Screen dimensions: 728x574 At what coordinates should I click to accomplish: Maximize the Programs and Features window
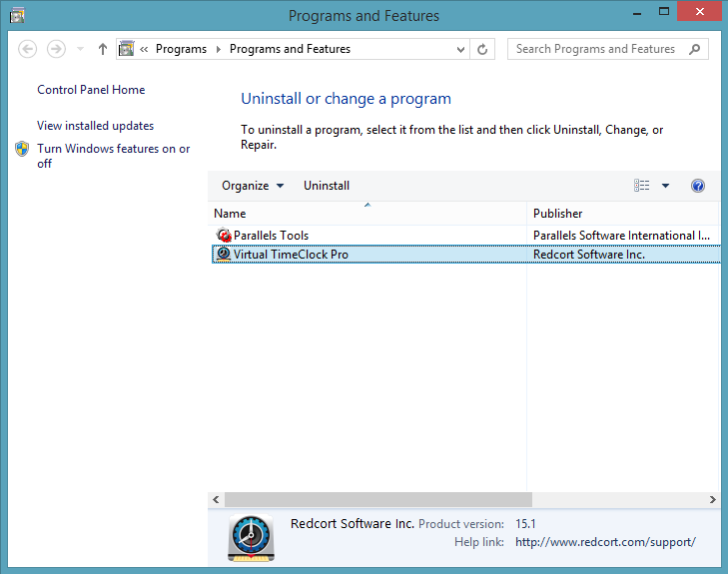664,12
